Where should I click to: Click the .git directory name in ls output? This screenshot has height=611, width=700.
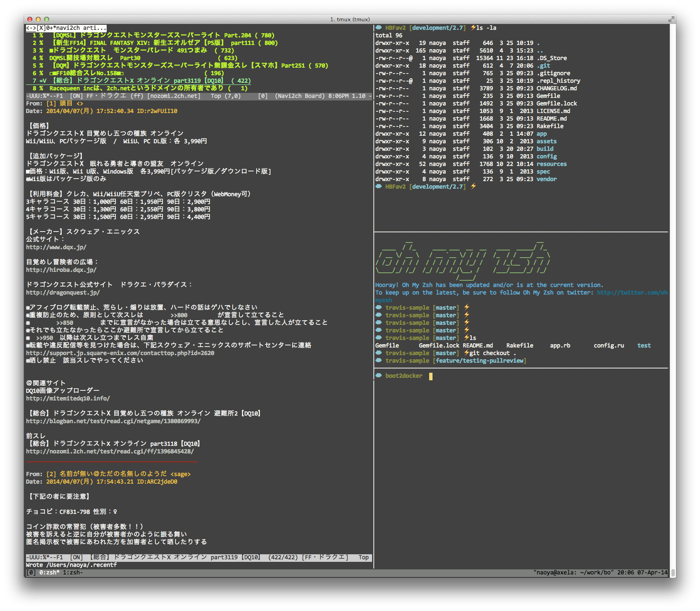coord(543,66)
